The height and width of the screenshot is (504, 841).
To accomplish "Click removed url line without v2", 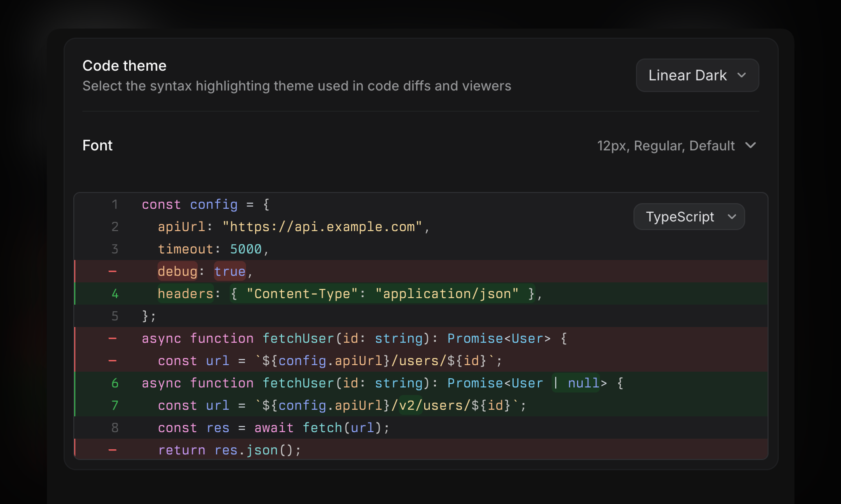I will 421,361.
